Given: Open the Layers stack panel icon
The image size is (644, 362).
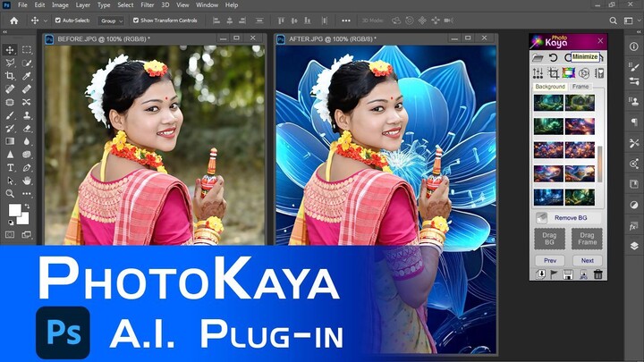Looking at the screenshot, I should pos(634,246).
